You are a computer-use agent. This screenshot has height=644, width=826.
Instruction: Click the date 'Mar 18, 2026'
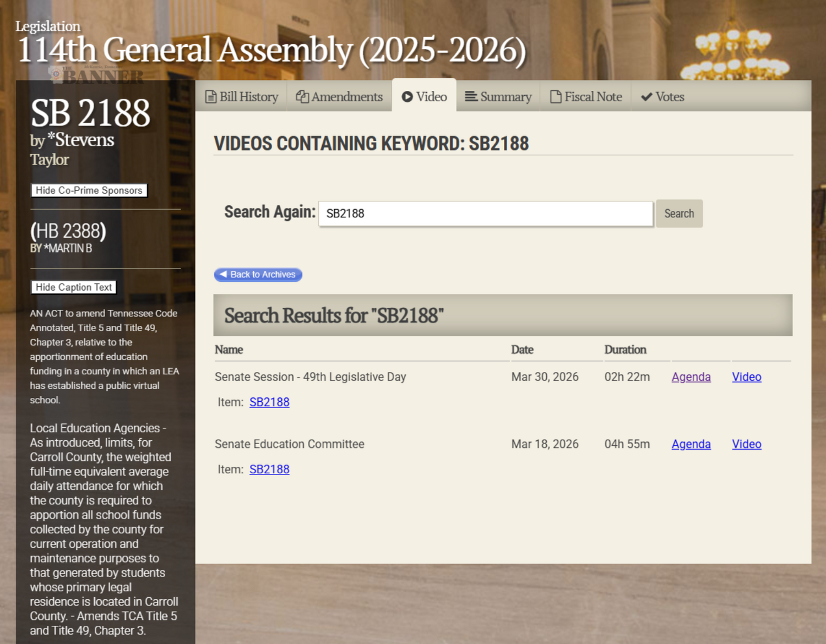pos(545,444)
